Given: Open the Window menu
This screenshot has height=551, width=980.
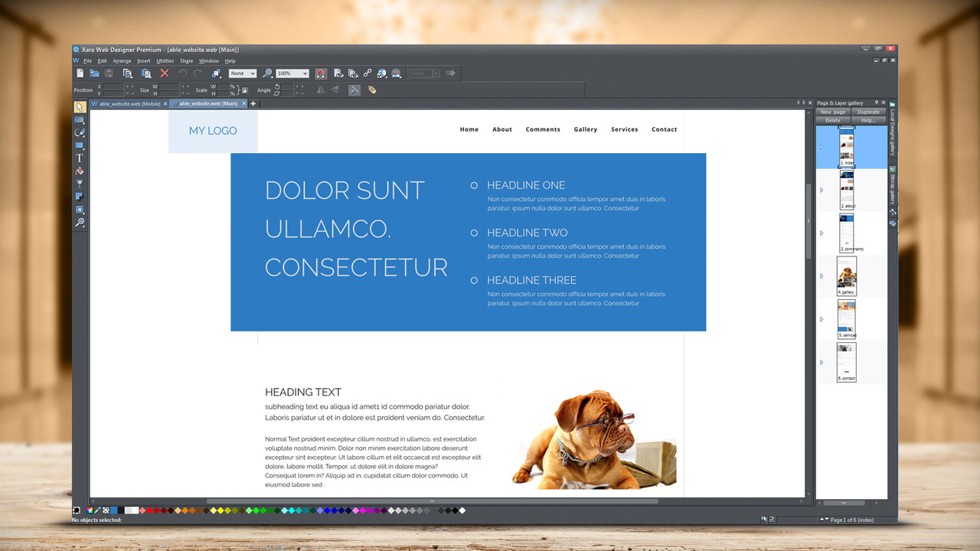Looking at the screenshot, I should pyautogui.click(x=209, y=60).
